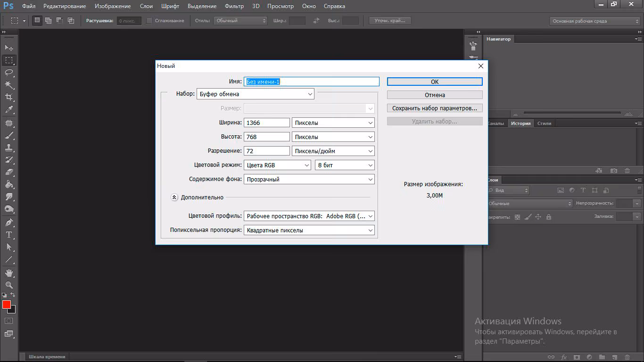Click OK in the New dialog
Screen dimensions: 644x362
pyautogui.click(x=435, y=82)
